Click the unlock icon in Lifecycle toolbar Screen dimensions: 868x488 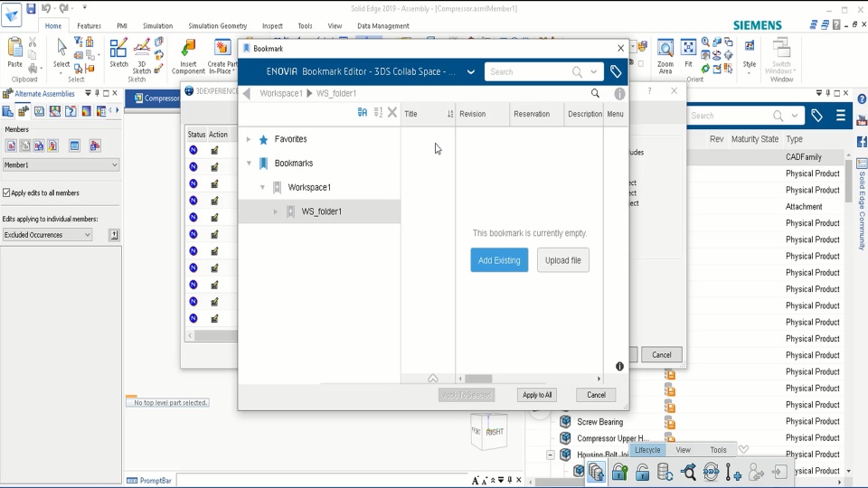point(642,472)
